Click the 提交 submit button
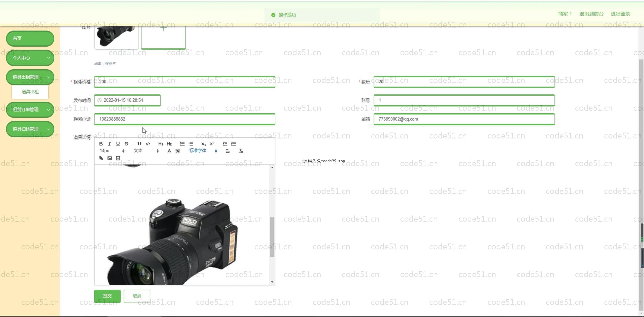Screen dimensions: 644x317 tap(107, 296)
